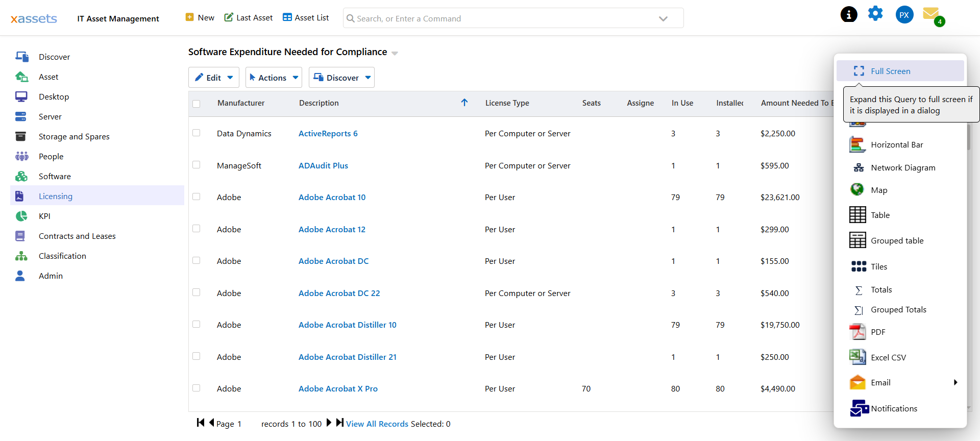Image resolution: width=980 pixels, height=441 pixels.
Task: Click the Software cubes icon
Action: [x=21, y=176]
